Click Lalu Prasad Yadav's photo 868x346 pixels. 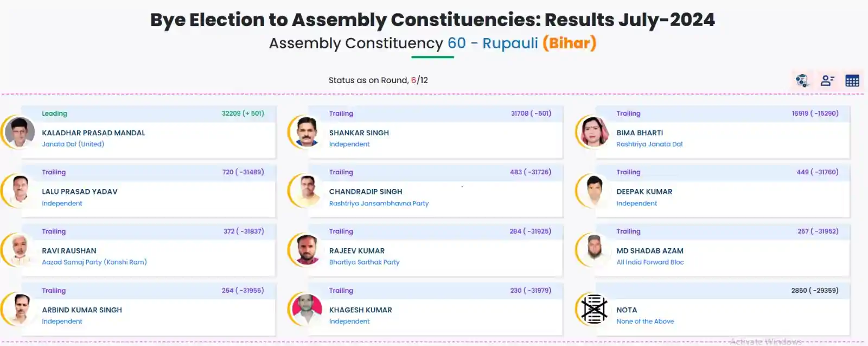tap(20, 191)
